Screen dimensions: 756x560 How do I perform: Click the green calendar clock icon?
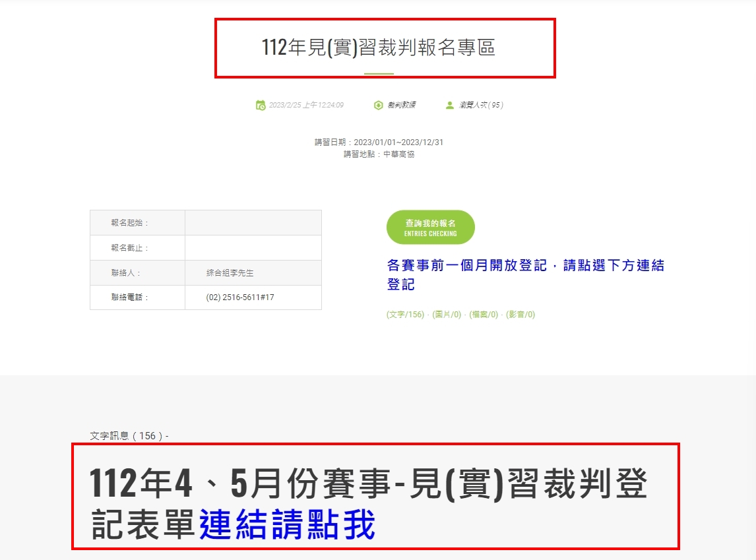(x=261, y=105)
